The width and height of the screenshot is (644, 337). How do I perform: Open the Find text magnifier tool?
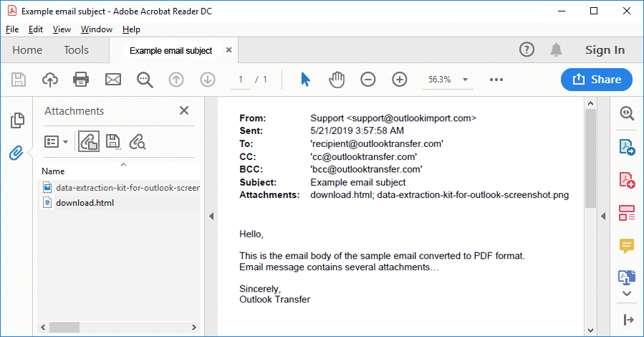click(x=145, y=80)
